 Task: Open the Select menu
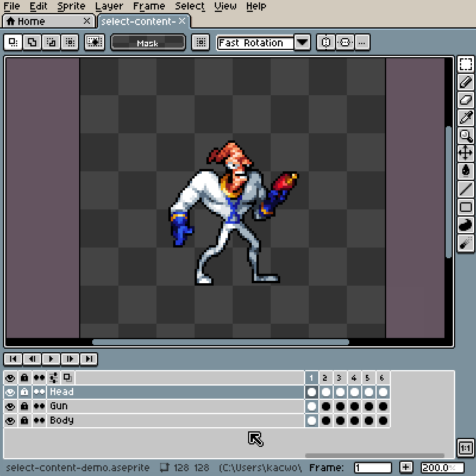click(x=190, y=6)
